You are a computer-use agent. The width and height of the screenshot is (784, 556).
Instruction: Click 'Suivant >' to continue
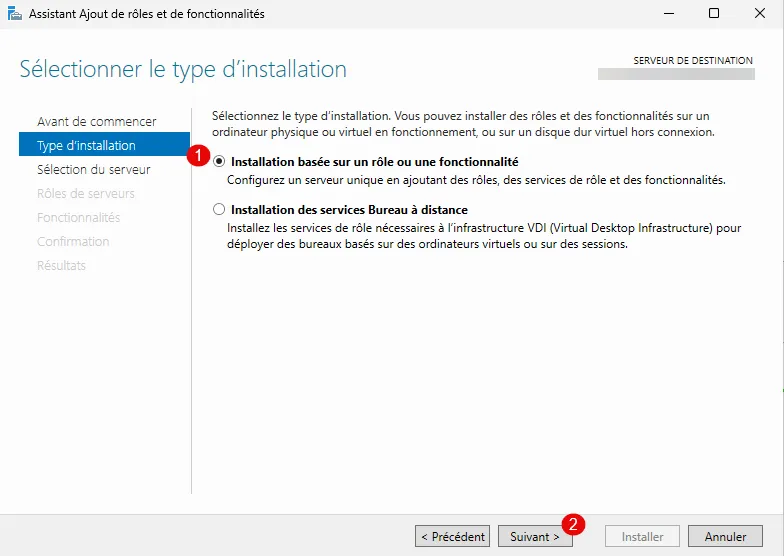click(x=535, y=537)
